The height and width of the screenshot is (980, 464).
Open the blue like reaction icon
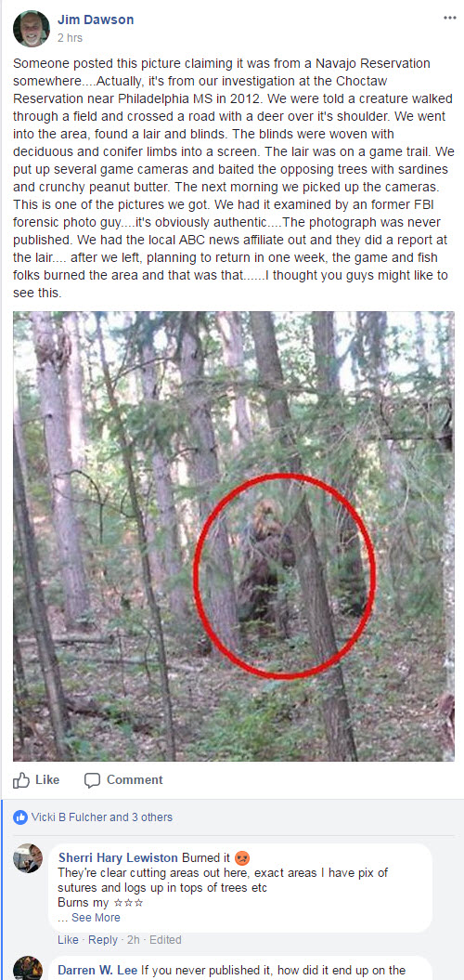click(20, 817)
